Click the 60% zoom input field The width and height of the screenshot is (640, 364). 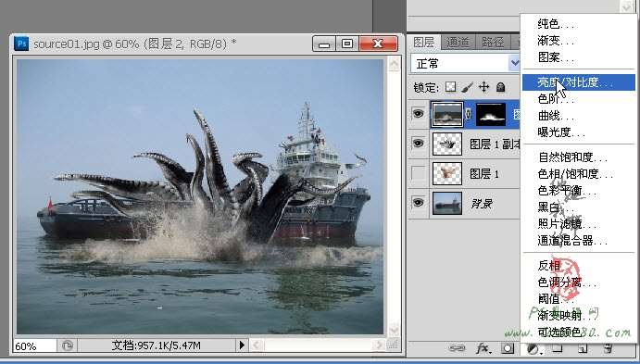pyautogui.click(x=34, y=346)
